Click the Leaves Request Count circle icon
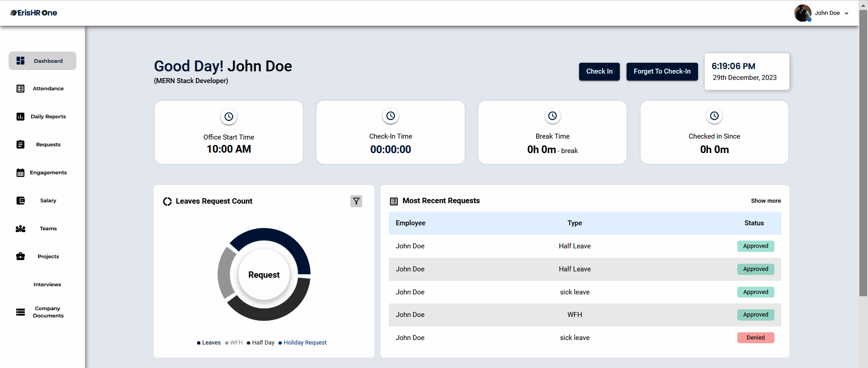Screen dimensions: 868x368 click(x=167, y=201)
